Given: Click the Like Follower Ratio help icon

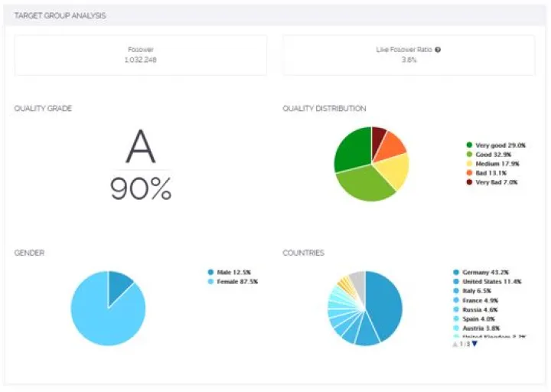Looking at the screenshot, I should point(438,50).
